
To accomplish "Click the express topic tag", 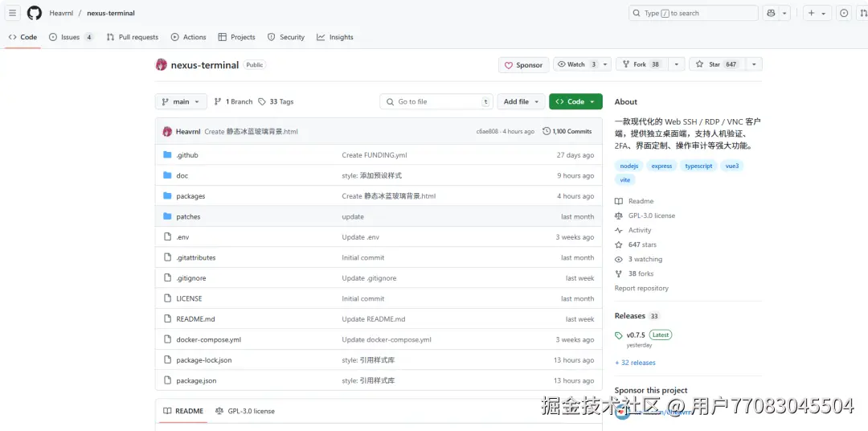I will (x=661, y=166).
